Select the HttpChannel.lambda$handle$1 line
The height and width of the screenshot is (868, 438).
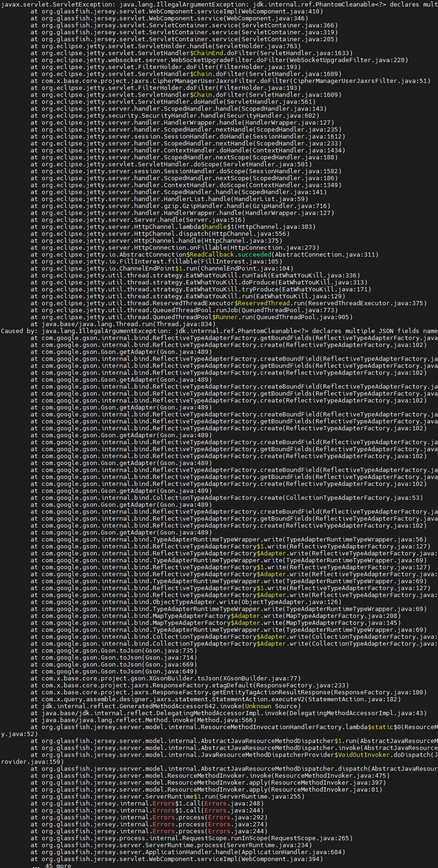point(173,226)
